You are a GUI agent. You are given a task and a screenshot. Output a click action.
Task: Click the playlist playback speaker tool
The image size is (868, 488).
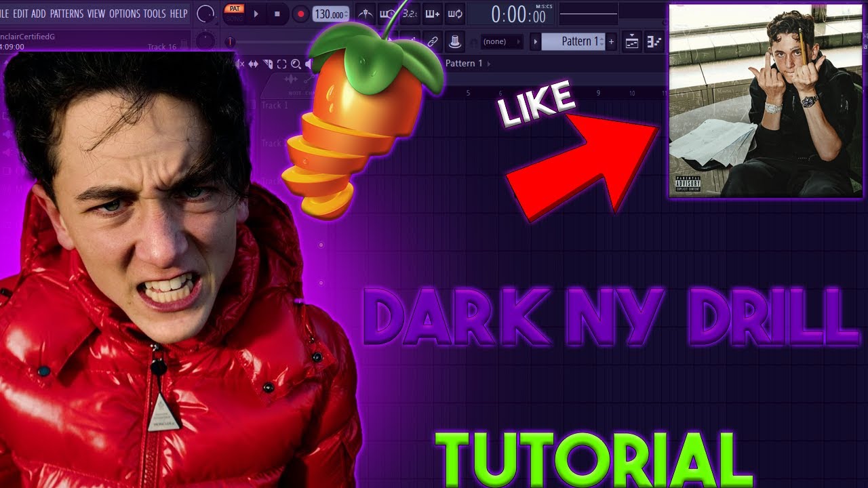(309, 64)
